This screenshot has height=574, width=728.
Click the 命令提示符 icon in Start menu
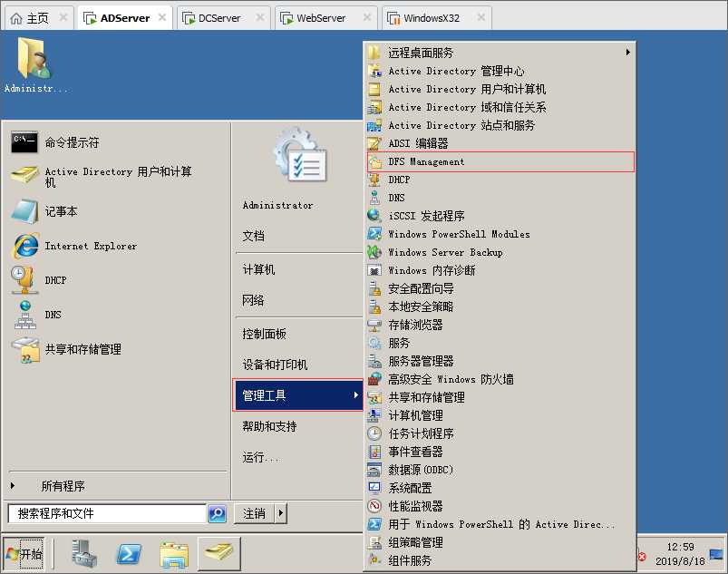tap(24, 142)
